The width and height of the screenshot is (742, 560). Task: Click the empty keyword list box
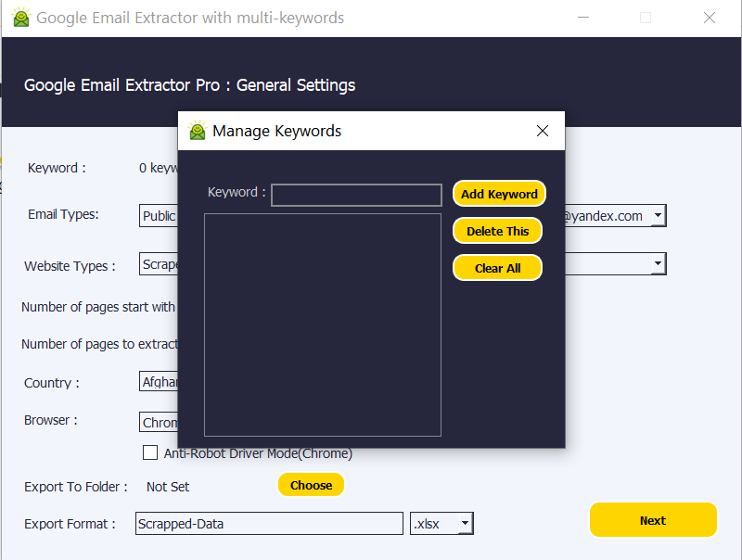coord(323,325)
